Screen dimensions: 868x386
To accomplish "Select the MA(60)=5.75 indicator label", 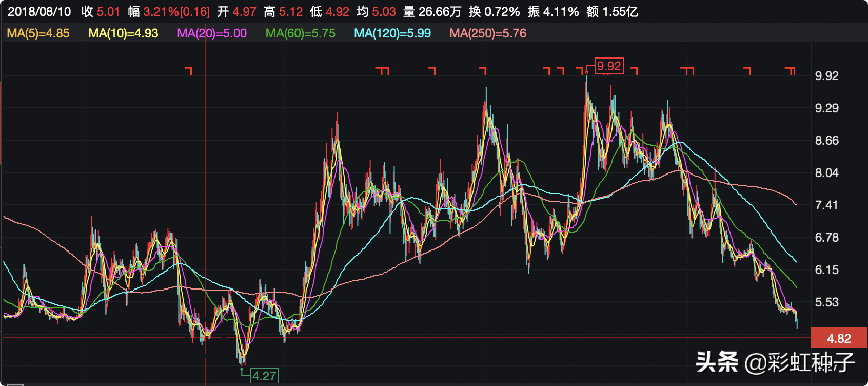I will point(301,33).
